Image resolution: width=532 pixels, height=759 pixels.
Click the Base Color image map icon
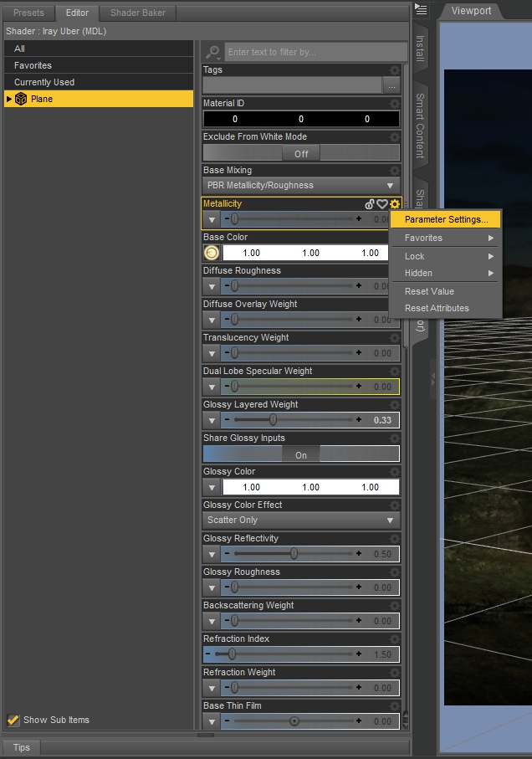212,253
